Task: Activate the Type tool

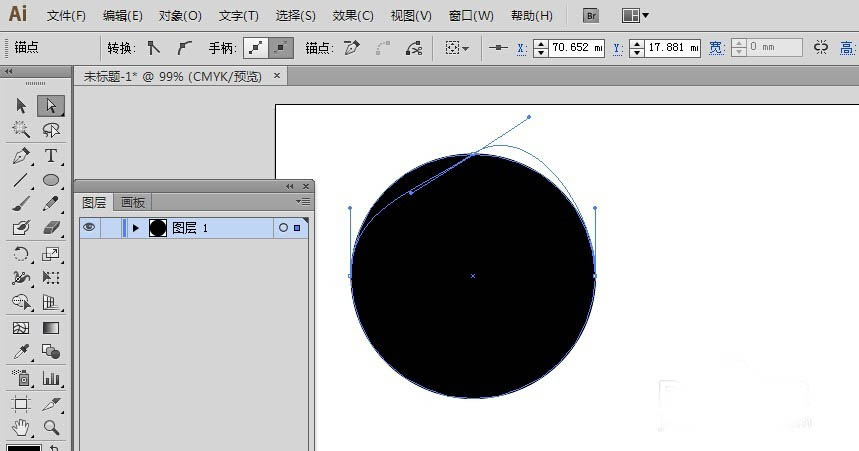Action: click(x=51, y=156)
